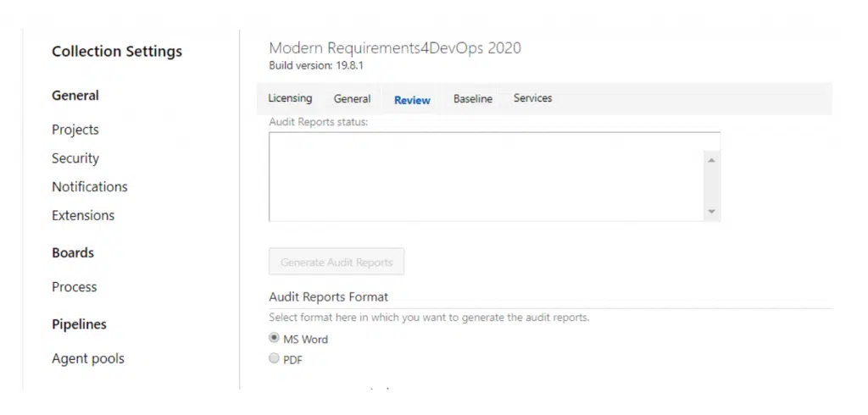Click Generate Audit Reports button

[x=337, y=263]
